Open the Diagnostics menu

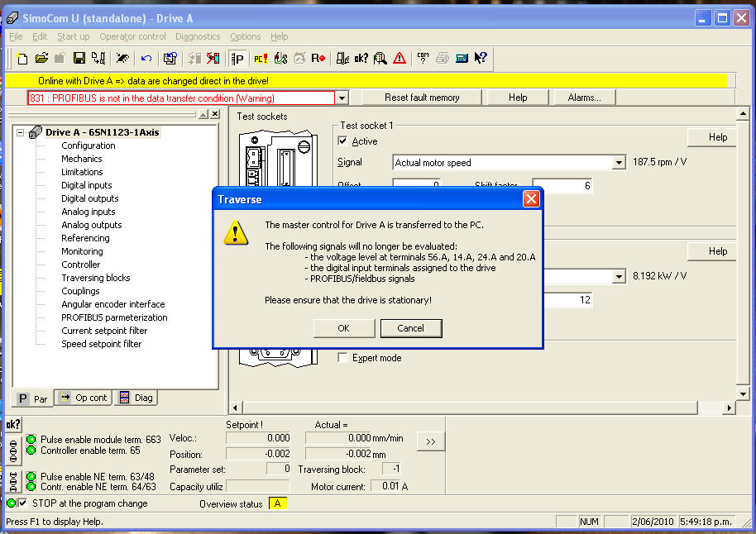(x=198, y=36)
